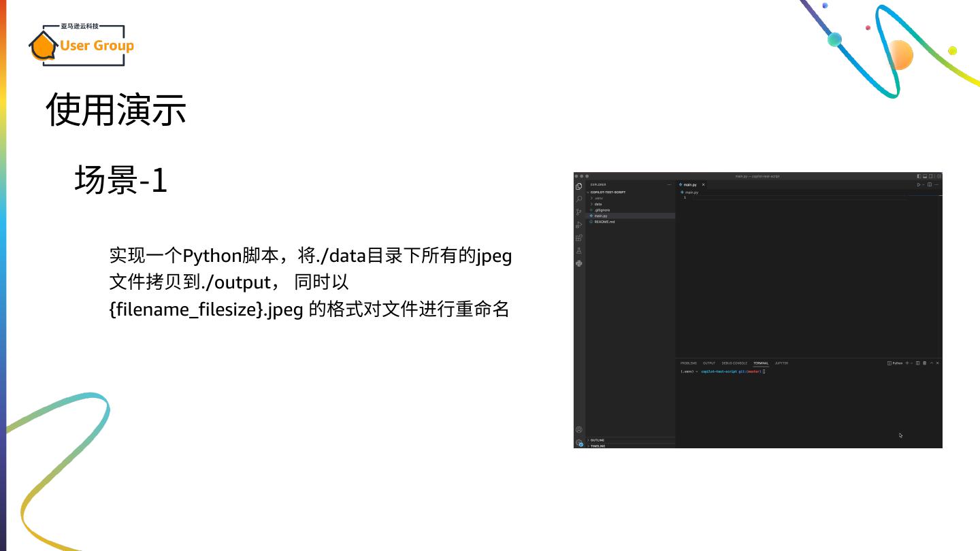
Task: Run the Python file with play button
Action: click(x=918, y=184)
